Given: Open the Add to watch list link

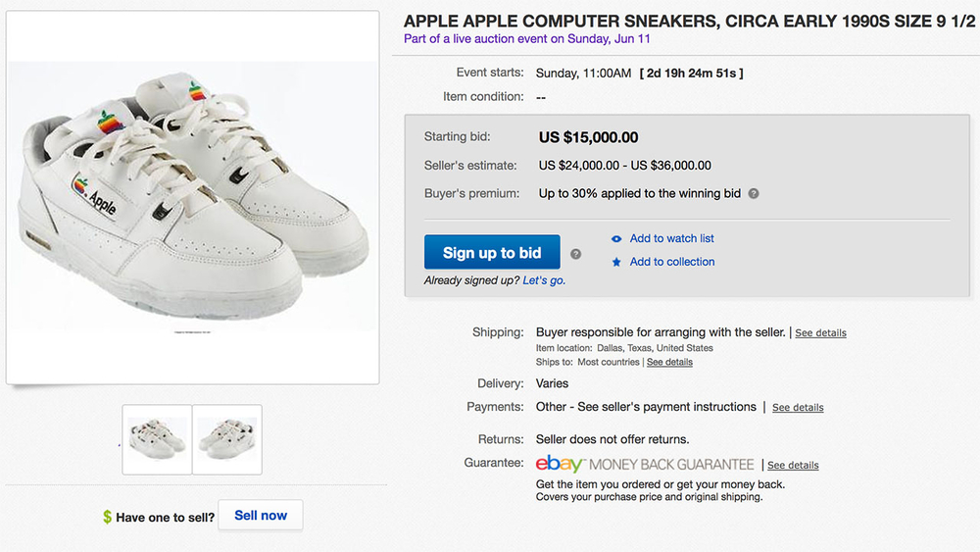Looking at the screenshot, I should [671, 239].
